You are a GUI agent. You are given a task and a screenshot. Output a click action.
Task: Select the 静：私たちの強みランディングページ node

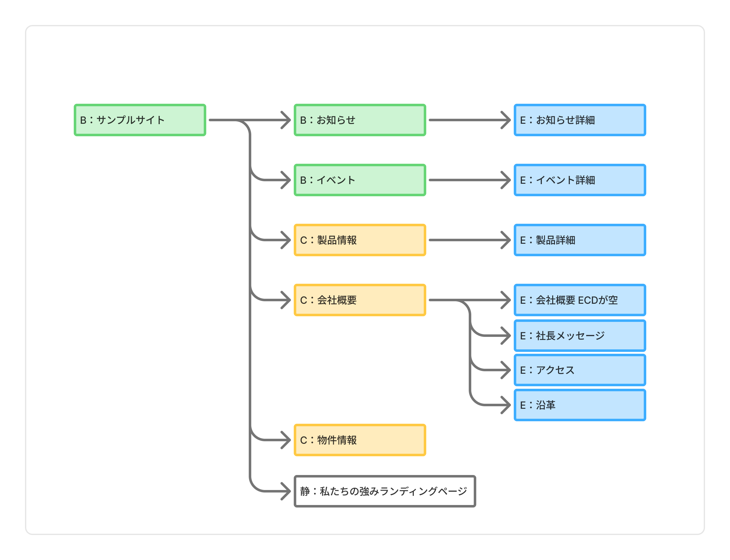tap(385, 491)
